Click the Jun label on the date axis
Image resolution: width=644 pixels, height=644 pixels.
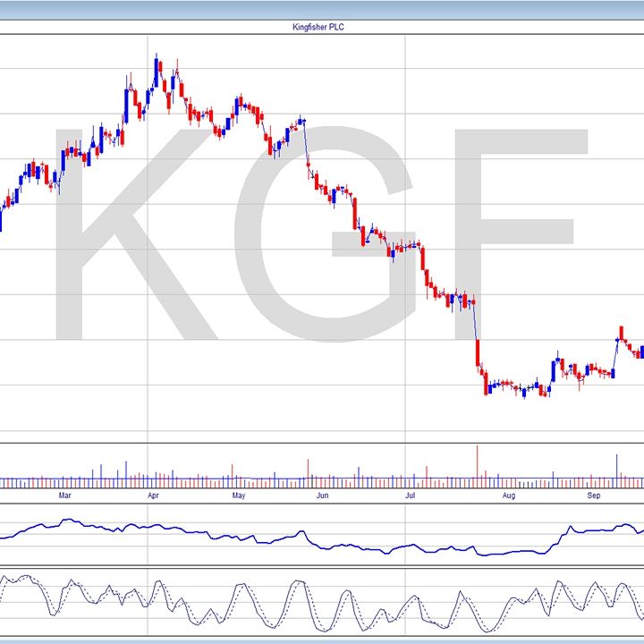pyautogui.click(x=323, y=494)
